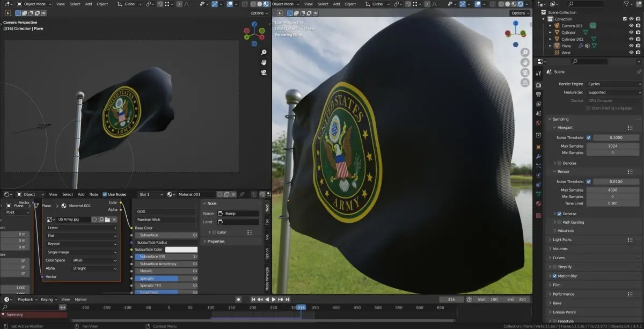The image size is (644, 329).
Task: Enable Viewport Denoise checkbox
Action: pyautogui.click(x=559, y=163)
